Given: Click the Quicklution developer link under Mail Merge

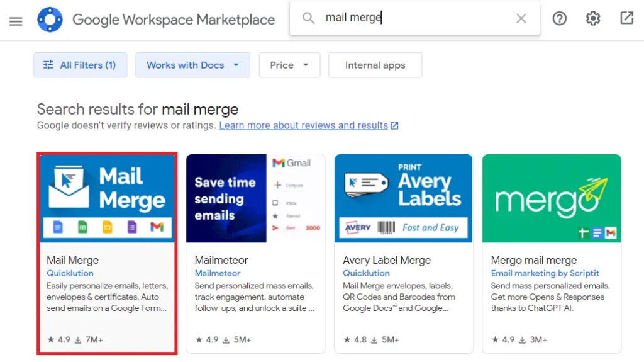Looking at the screenshot, I should [70, 273].
